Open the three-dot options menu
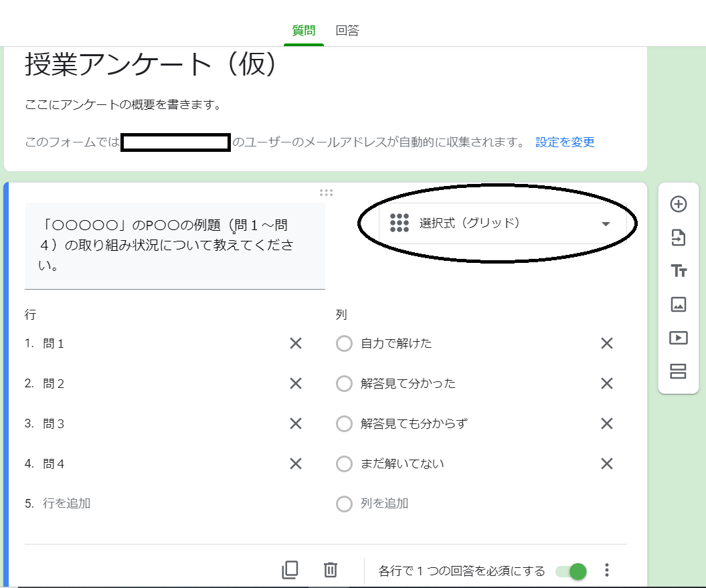The height and width of the screenshot is (588, 706). click(x=607, y=570)
